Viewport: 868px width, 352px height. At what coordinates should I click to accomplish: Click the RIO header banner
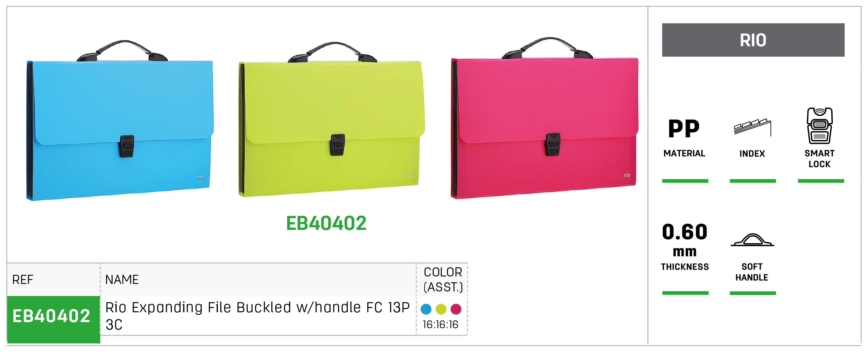[x=753, y=40]
